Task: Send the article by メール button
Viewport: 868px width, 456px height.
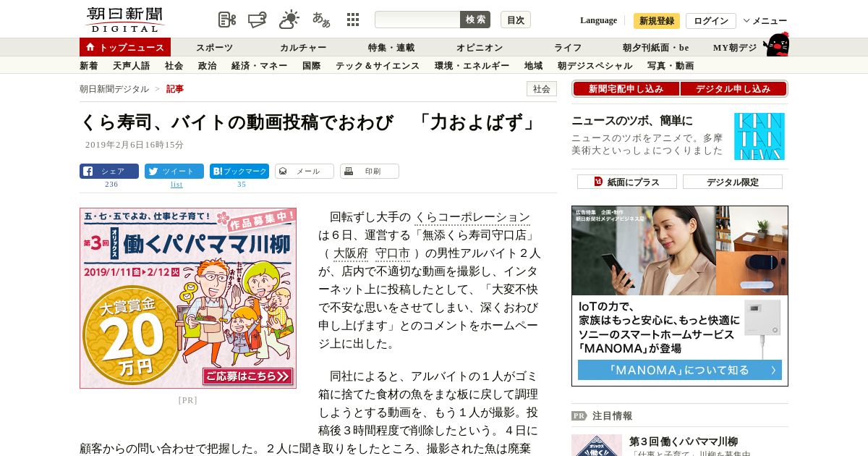Action: click(305, 172)
